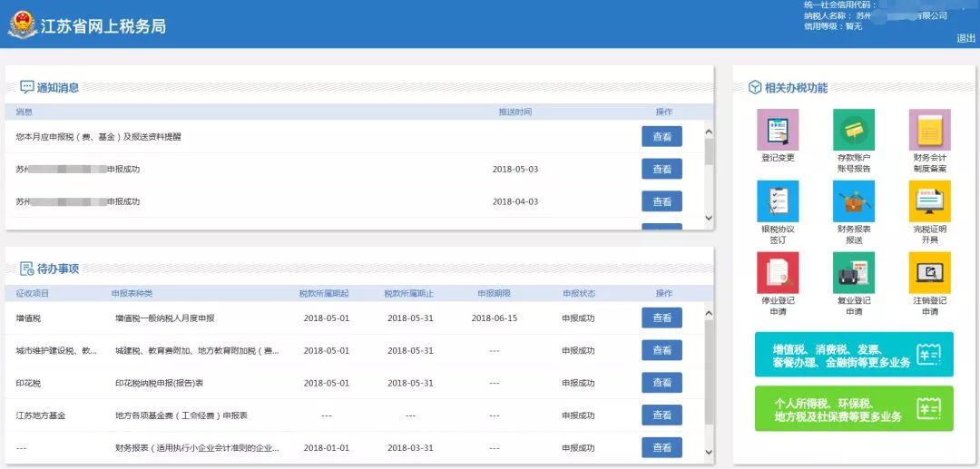Select the 财务报表报送 icon
This screenshot has height=469, width=980.
click(x=854, y=200)
